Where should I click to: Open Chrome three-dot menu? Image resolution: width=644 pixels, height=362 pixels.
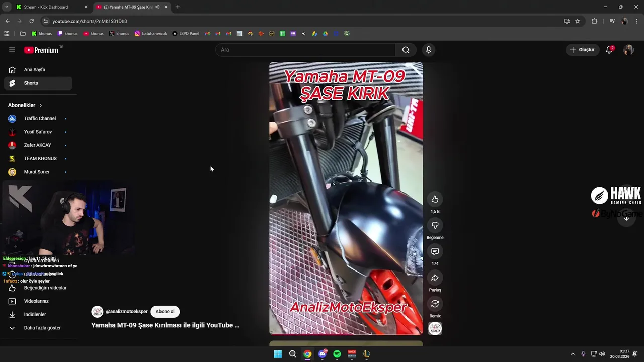pyautogui.click(x=637, y=21)
